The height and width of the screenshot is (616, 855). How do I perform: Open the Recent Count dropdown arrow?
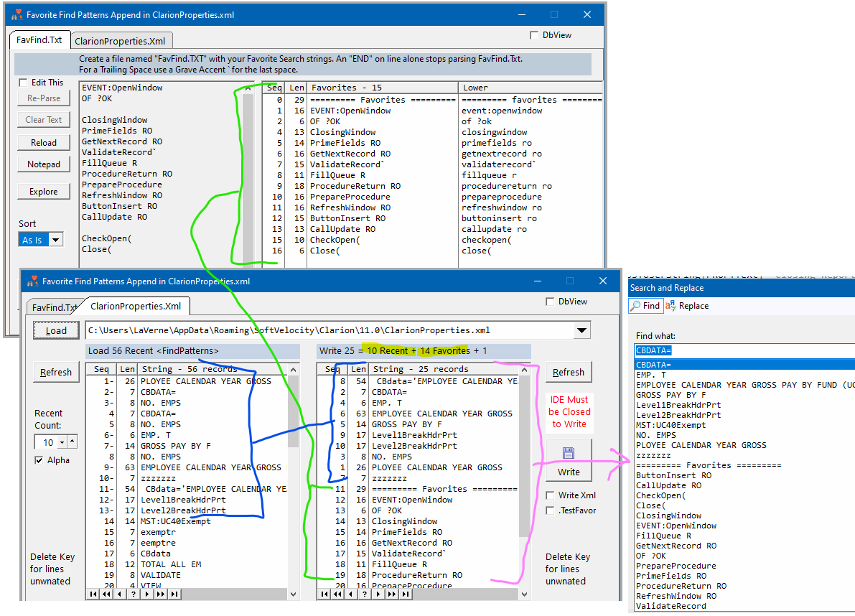tap(60, 442)
